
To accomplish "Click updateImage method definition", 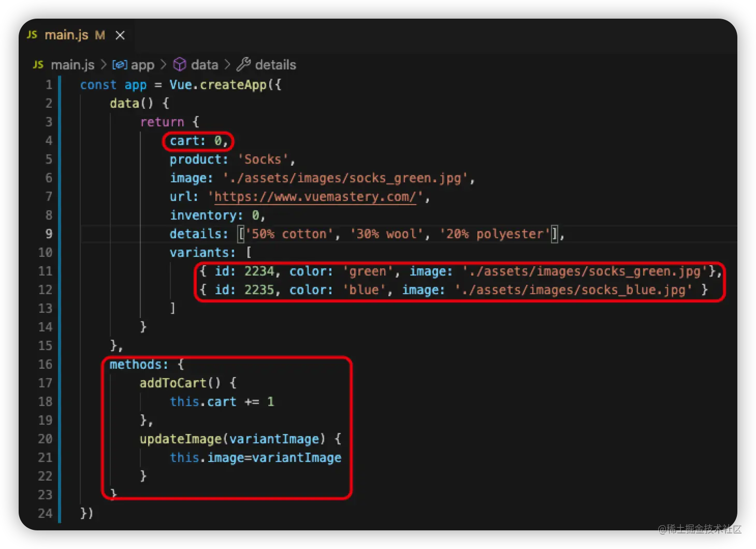I will coord(181,439).
